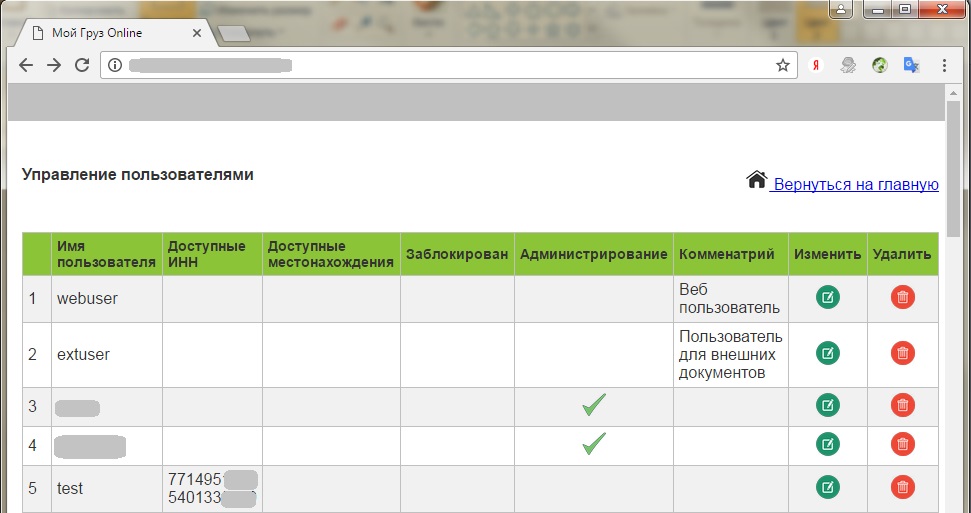Edit the extuser account

click(827, 353)
